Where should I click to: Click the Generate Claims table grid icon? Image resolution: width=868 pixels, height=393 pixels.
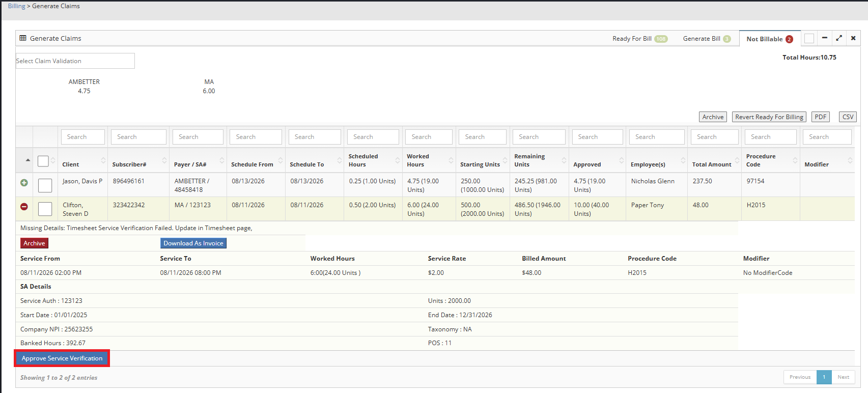(x=23, y=38)
